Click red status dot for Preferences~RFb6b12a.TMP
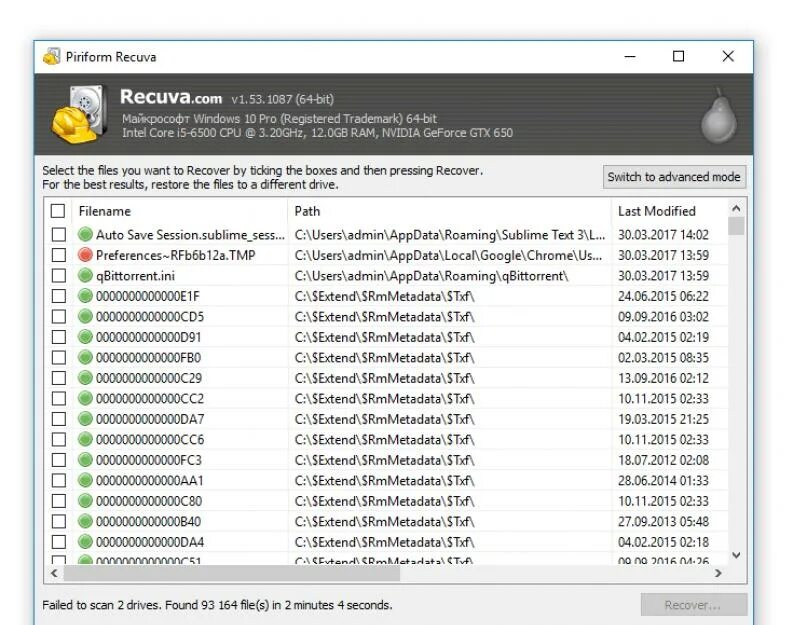The width and height of the screenshot is (807, 625). tap(85, 255)
